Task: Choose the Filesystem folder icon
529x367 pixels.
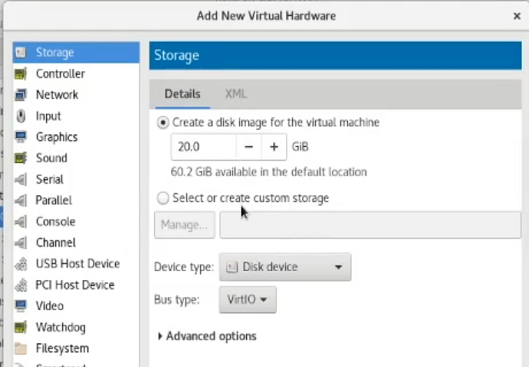Action: pyautogui.click(x=21, y=348)
